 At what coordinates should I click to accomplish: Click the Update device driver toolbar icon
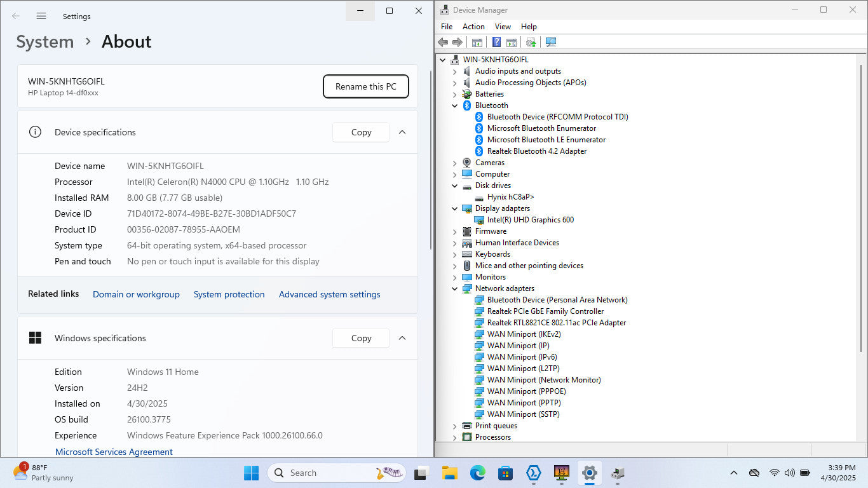[531, 42]
